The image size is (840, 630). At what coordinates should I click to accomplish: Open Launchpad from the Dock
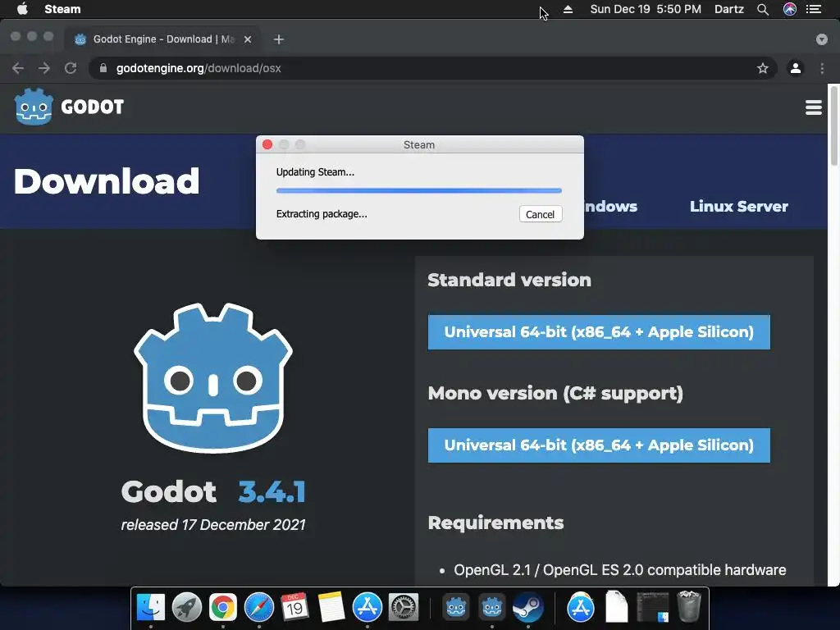pos(187,607)
